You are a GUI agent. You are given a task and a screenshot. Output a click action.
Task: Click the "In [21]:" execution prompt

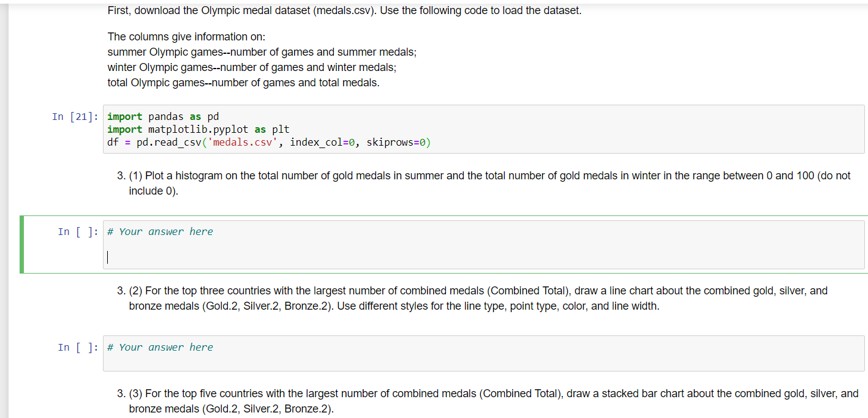coord(75,116)
